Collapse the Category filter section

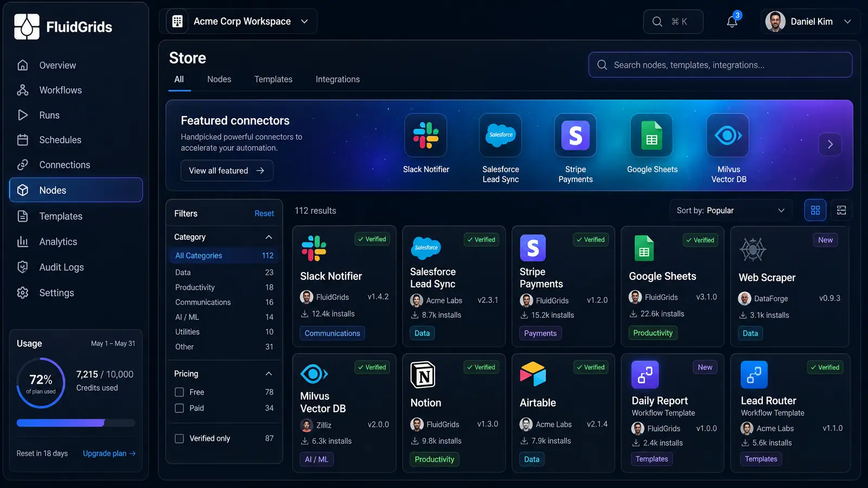[269, 237]
